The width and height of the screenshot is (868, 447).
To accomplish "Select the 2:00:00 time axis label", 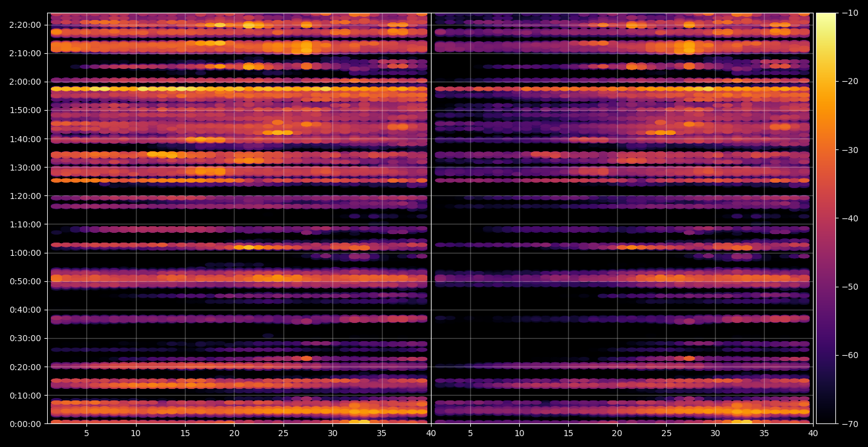I will click(x=25, y=82).
